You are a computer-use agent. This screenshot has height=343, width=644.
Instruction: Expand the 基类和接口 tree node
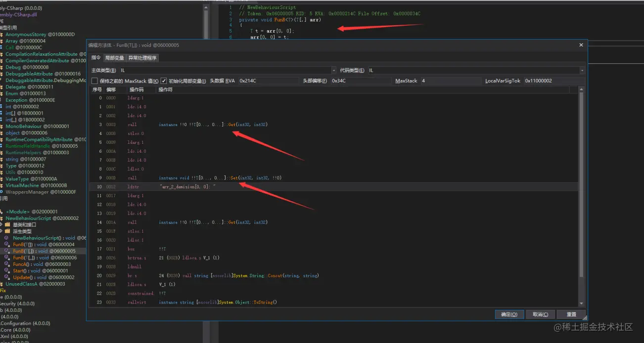(x=1, y=225)
